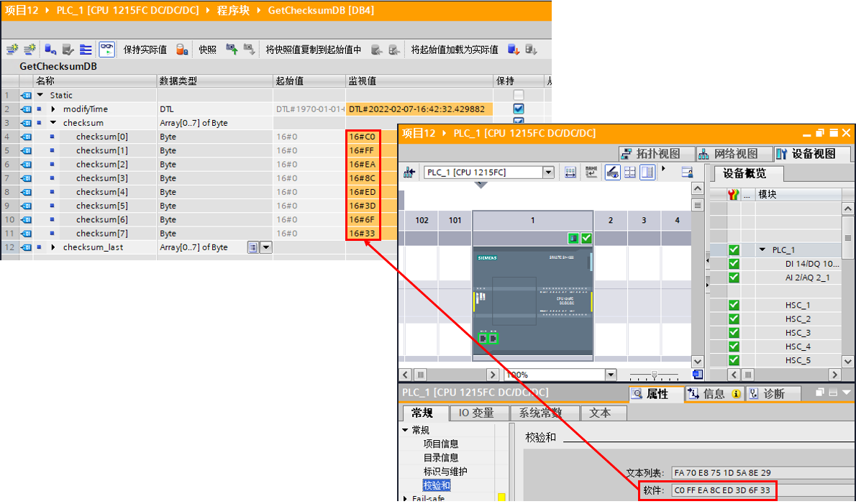Click the snapshot camera icon with green arrow
The width and height of the screenshot is (856, 504).
(x=232, y=50)
